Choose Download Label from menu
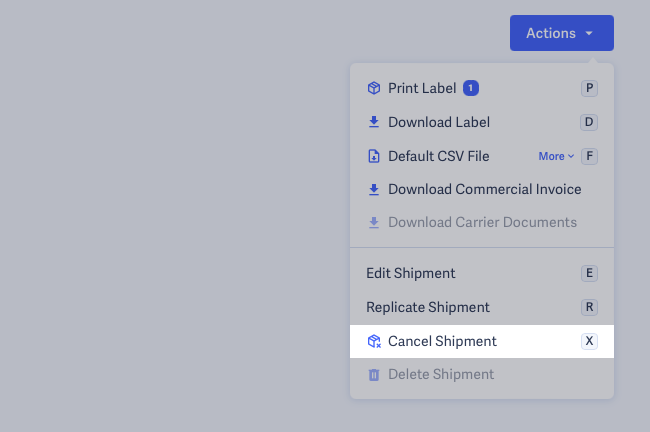The width and height of the screenshot is (650, 432). pyautogui.click(x=482, y=122)
